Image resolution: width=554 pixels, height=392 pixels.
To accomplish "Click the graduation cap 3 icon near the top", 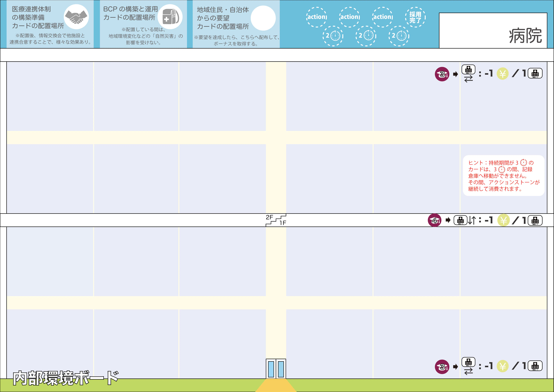I will click(442, 74).
